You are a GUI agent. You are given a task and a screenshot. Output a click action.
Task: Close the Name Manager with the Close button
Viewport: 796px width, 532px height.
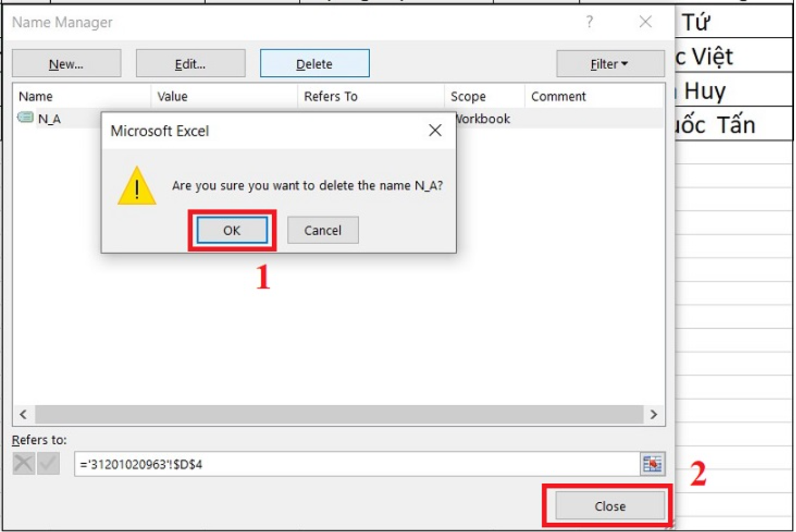pos(610,506)
